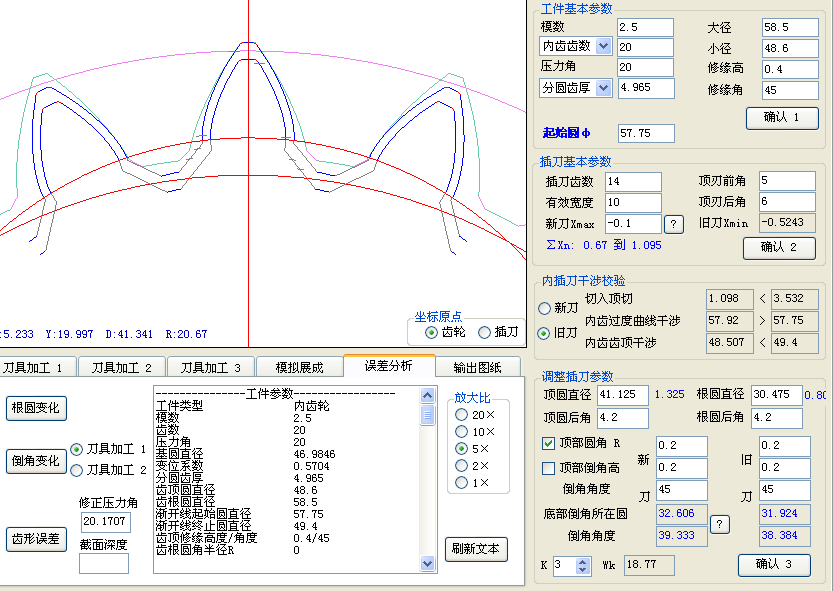Click the help button beside 底部倒角所在圆
This screenshot has width=833, height=591.
pos(720,525)
